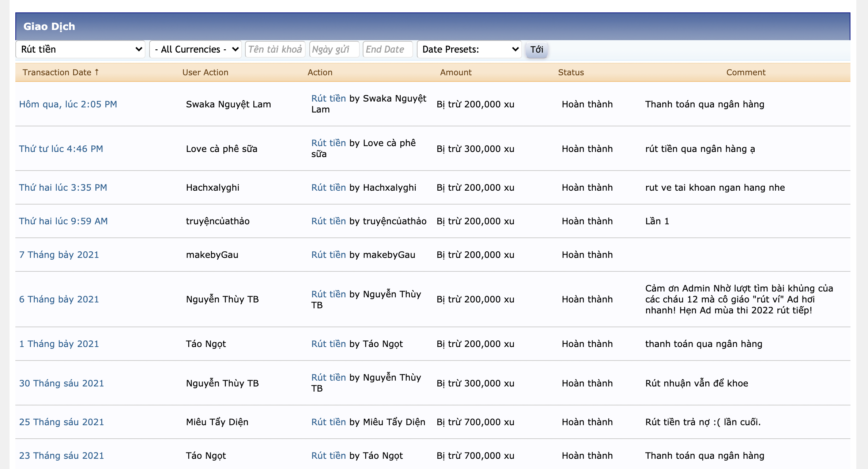Select comment 'Lần 1'

point(657,221)
